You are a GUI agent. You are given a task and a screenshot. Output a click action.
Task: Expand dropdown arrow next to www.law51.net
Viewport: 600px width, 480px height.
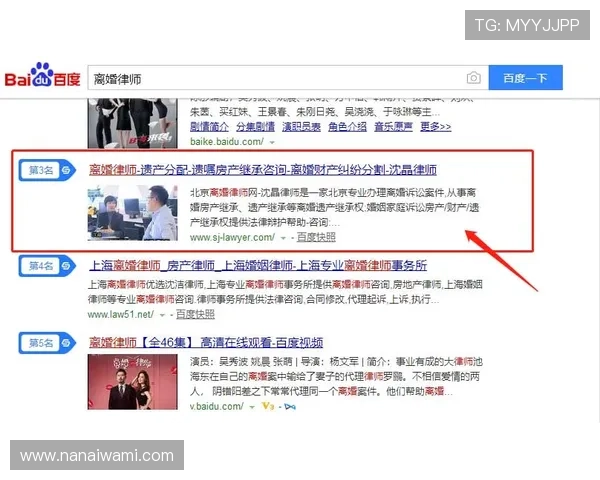coord(162,315)
